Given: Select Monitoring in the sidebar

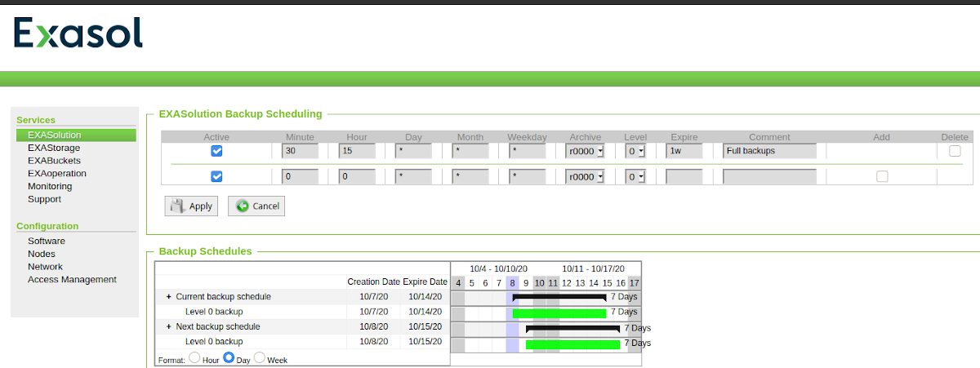Looking at the screenshot, I should 50,186.
